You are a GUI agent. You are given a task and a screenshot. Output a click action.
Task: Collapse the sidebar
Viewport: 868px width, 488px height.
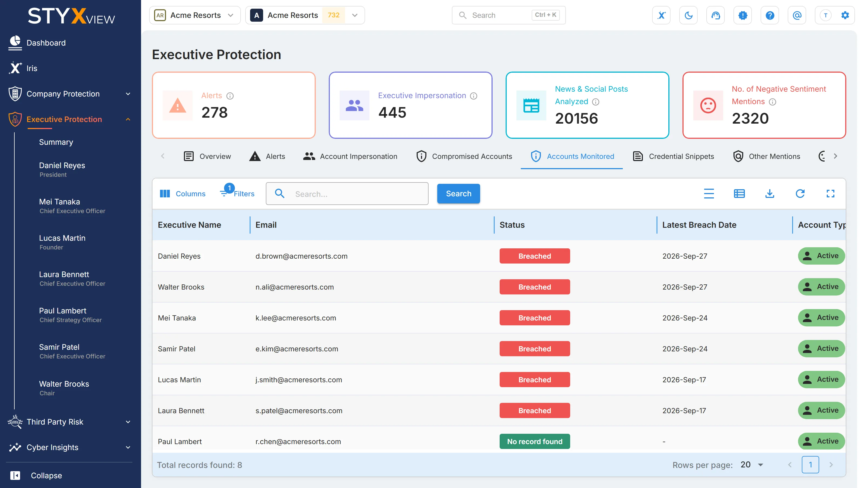[x=36, y=475]
